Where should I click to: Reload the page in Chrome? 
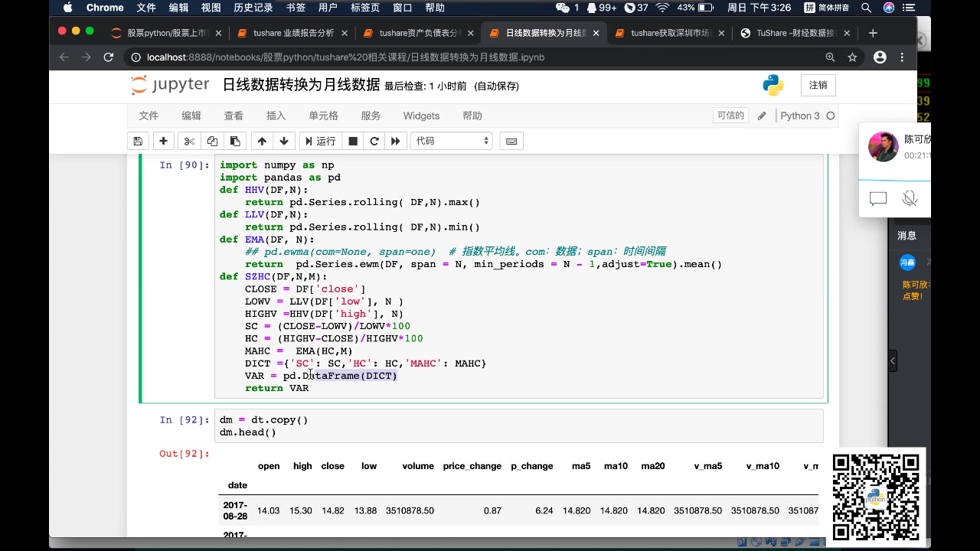(x=109, y=57)
